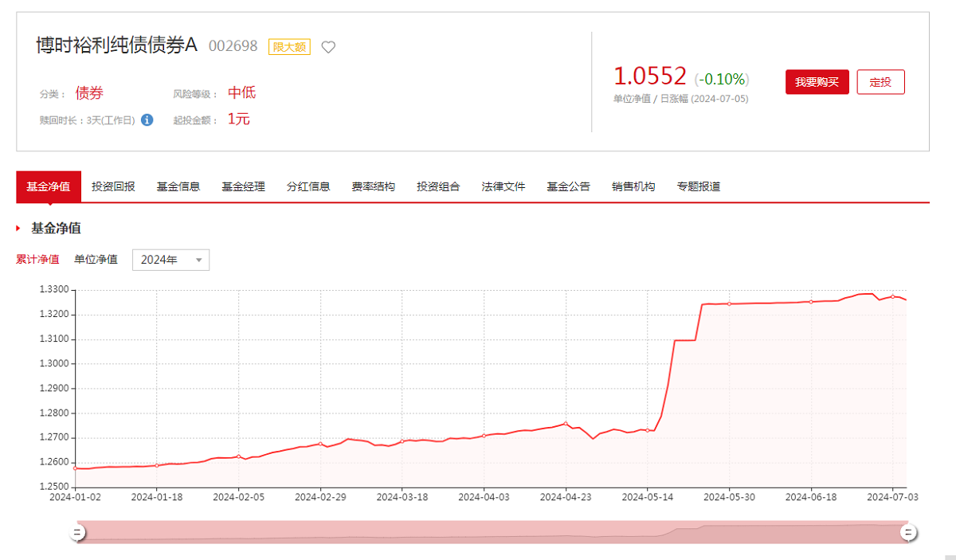This screenshot has height=560, width=956.
Task: Click y-axis label 1.3300
Action: click(54, 290)
